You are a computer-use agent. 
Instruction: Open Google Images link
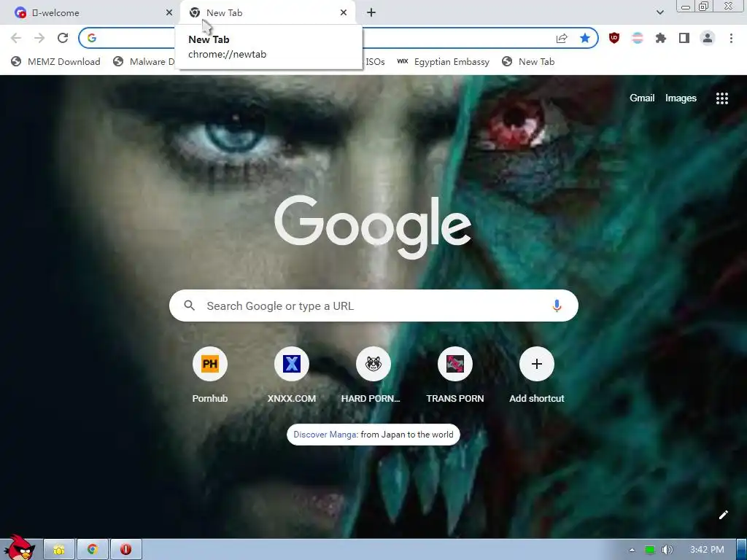681,98
